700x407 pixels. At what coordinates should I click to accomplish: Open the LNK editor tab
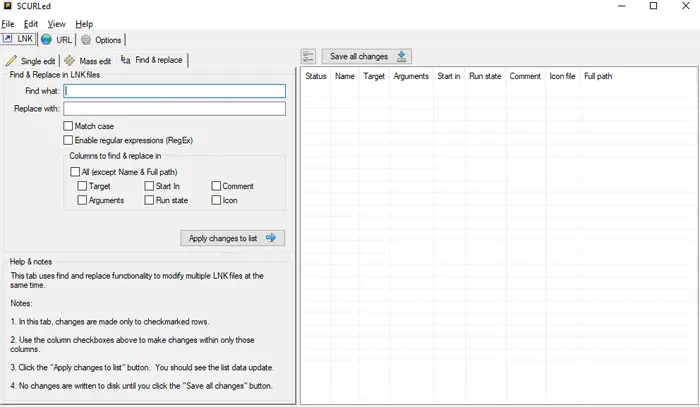(18, 39)
